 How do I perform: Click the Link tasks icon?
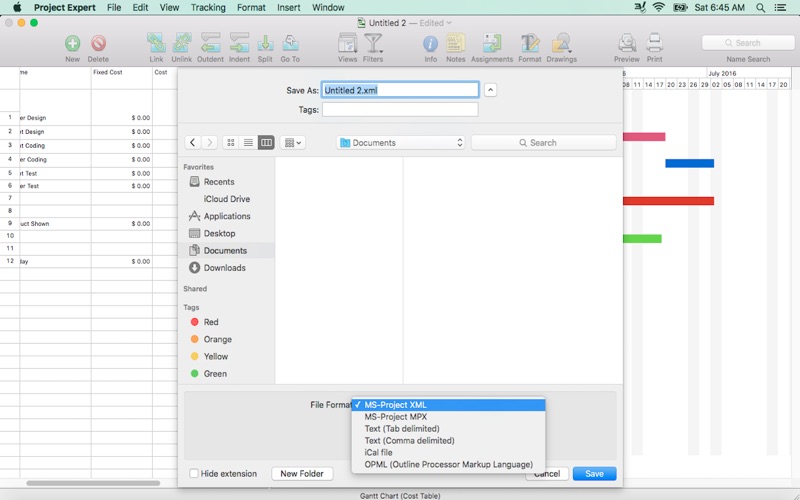coord(156,43)
